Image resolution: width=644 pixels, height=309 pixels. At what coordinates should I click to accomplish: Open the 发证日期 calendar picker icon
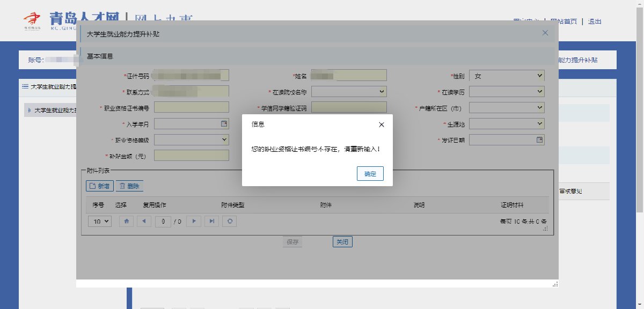click(x=539, y=140)
